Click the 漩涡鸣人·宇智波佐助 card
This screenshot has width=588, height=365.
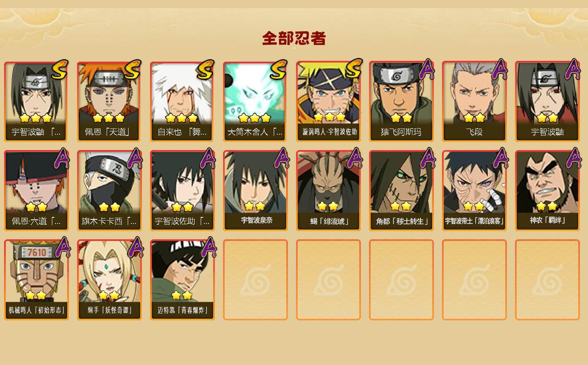click(x=328, y=101)
